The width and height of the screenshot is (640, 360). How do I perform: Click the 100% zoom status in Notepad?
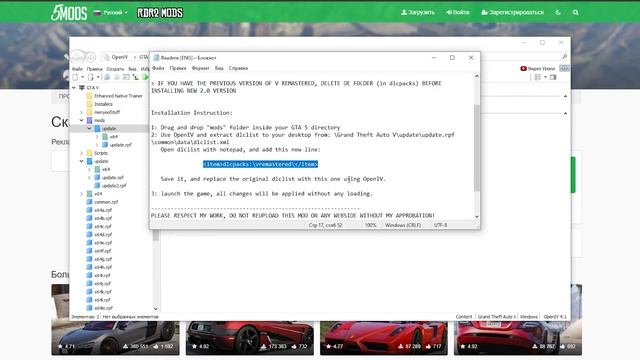pos(370,225)
